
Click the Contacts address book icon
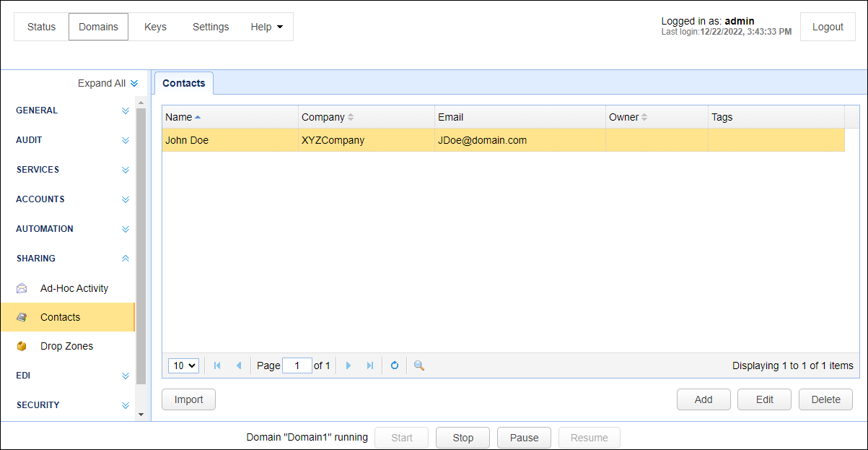(x=22, y=317)
